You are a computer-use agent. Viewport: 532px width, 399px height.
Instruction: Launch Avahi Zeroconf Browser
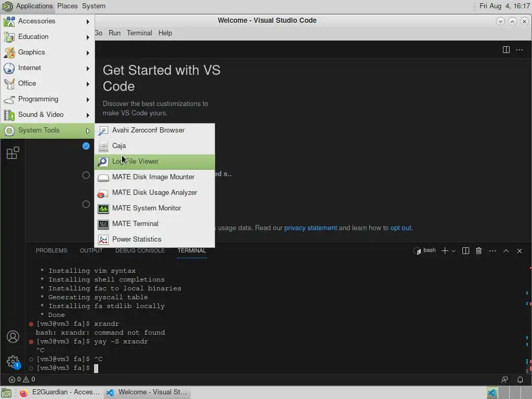[x=155, y=130]
